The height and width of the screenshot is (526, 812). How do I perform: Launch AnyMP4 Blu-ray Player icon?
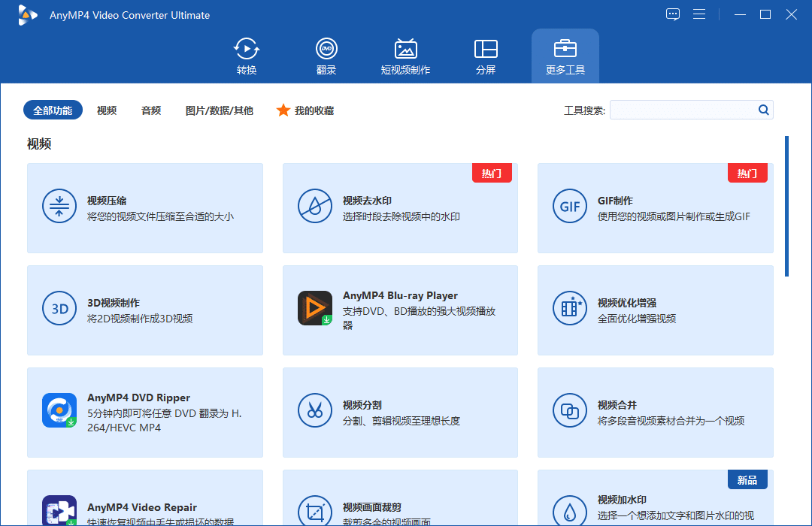coord(314,308)
